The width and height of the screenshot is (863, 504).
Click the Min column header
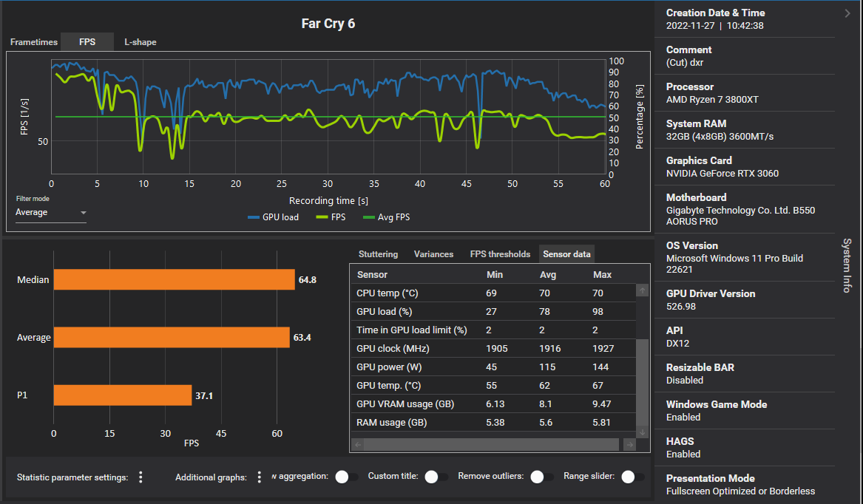pyautogui.click(x=494, y=275)
